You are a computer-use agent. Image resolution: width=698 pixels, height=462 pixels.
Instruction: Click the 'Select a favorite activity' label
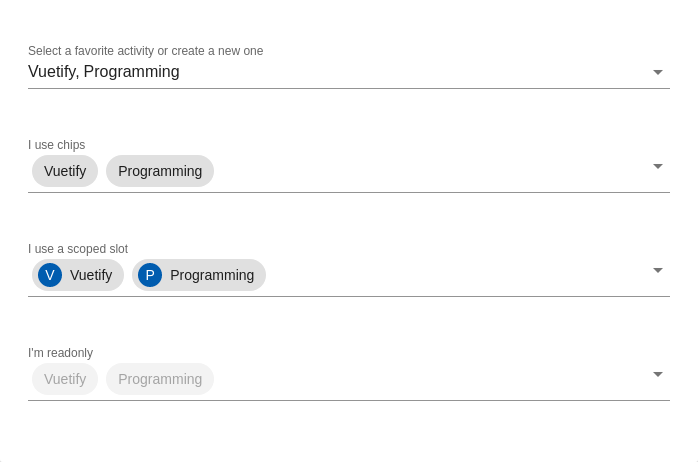tap(146, 51)
